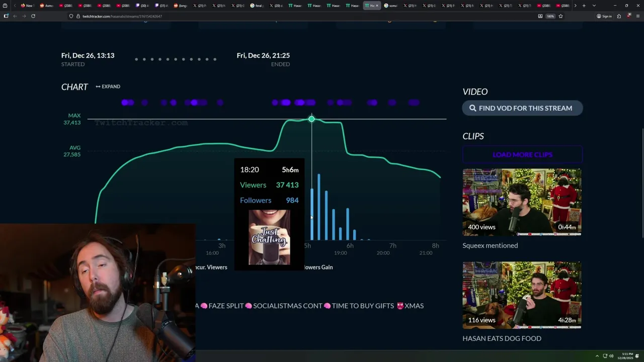Open system volume icon in tray

pos(611,356)
